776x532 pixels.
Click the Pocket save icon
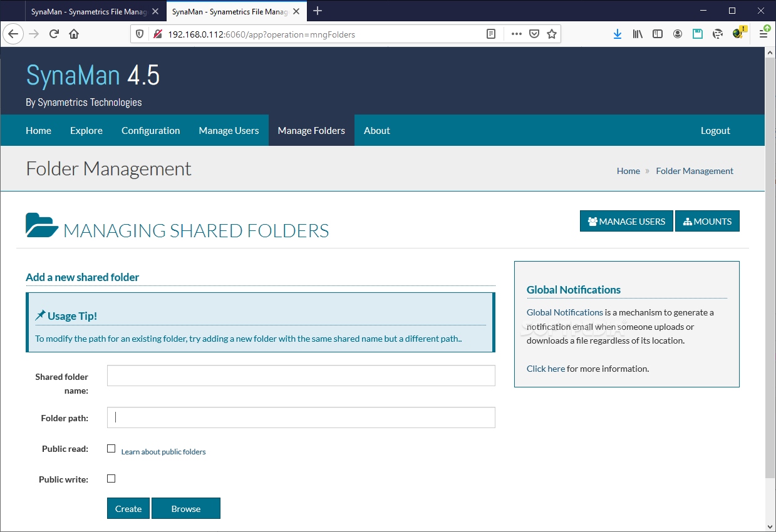click(534, 34)
